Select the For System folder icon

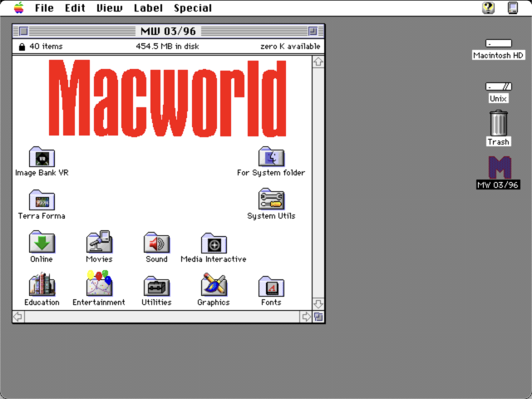(x=271, y=157)
